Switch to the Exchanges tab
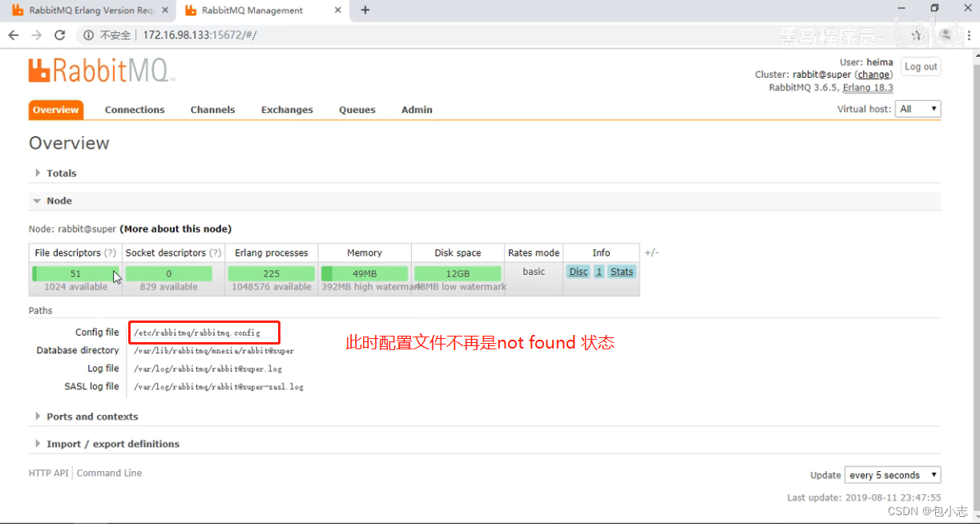Image resolution: width=980 pixels, height=524 pixels. (287, 110)
